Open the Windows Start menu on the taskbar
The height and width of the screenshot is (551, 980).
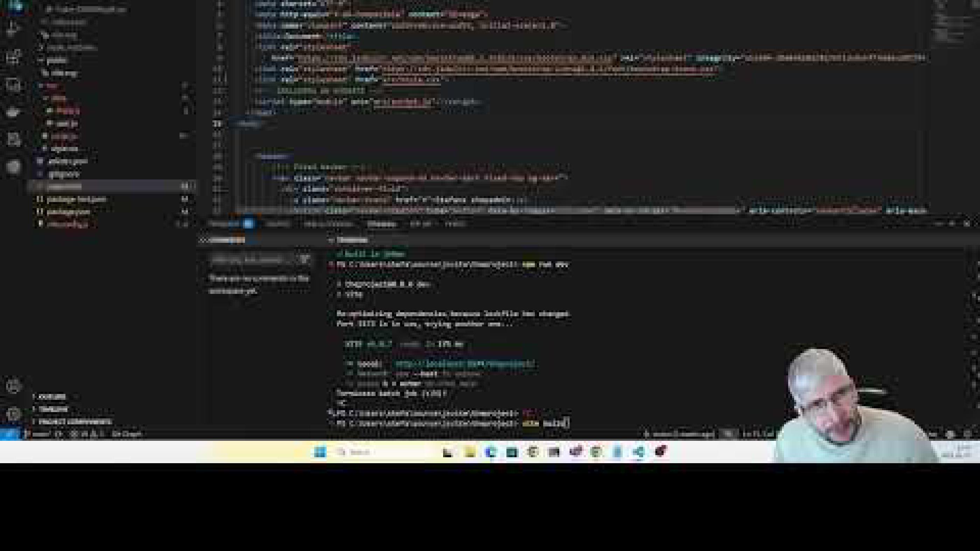point(321,452)
